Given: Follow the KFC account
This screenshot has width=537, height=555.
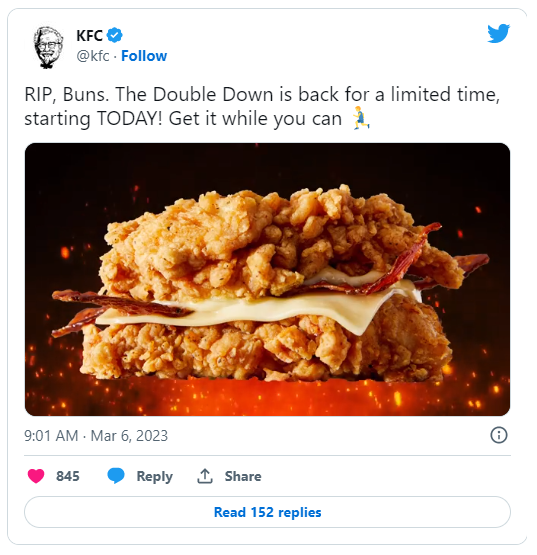Looking at the screenshot, I should [144, 56].
